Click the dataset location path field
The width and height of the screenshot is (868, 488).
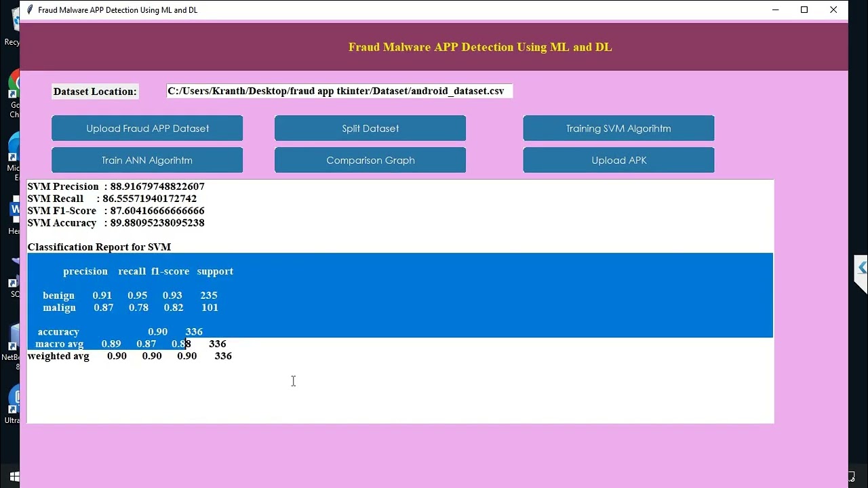tap(340, 91)
